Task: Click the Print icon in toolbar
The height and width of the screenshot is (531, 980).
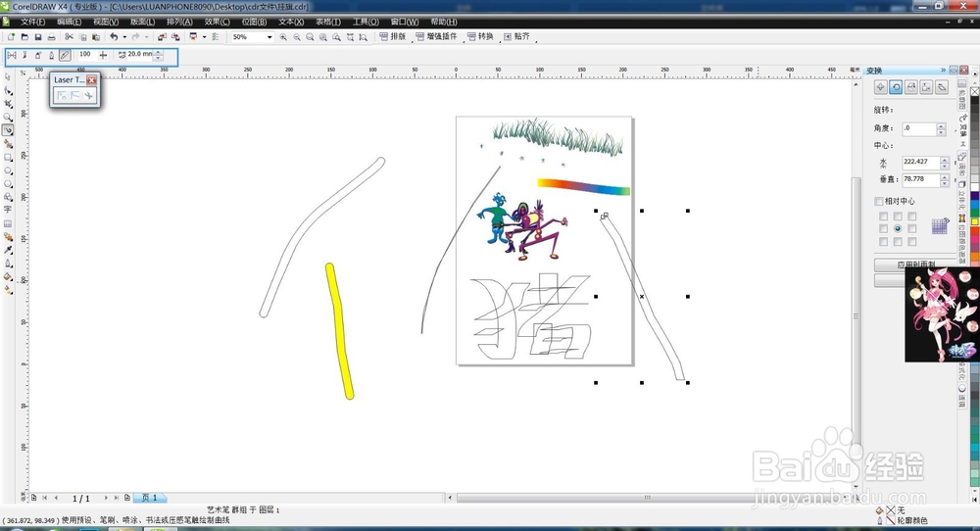Action: coord(51,37)
